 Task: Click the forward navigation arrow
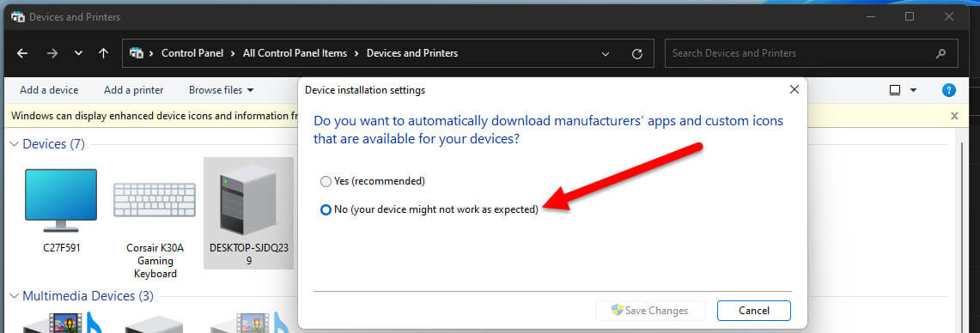[x=52, y=54]
